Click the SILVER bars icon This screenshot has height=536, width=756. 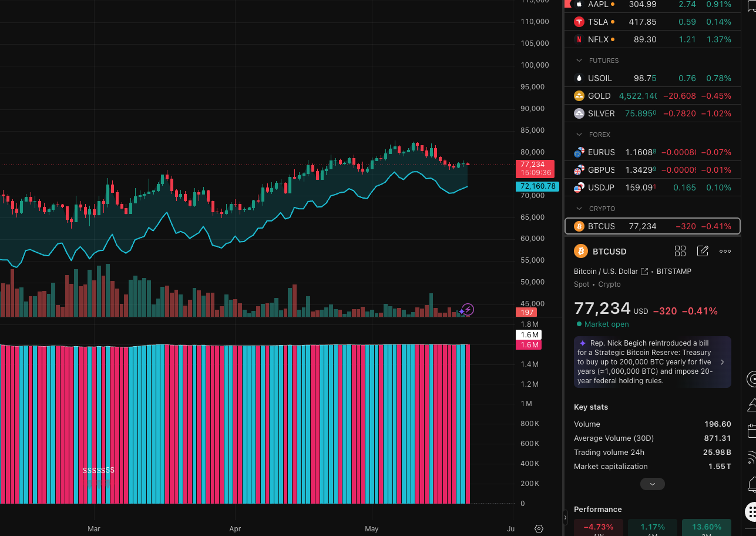(579, 113)
